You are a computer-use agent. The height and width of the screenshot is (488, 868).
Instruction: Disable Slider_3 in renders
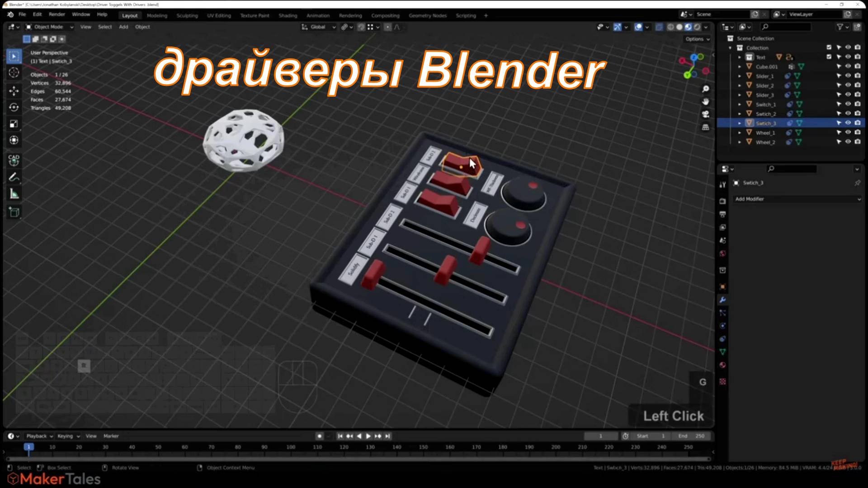tap(858, 94)
